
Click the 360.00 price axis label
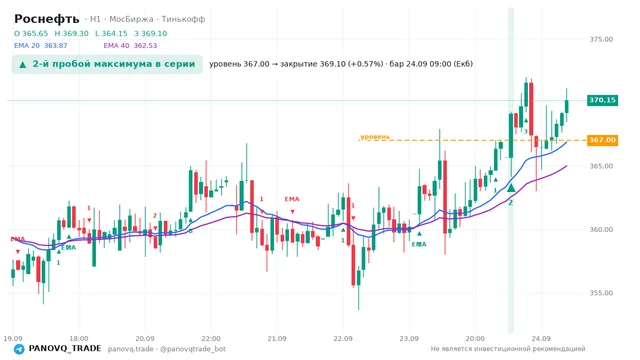tap(601, 229)
